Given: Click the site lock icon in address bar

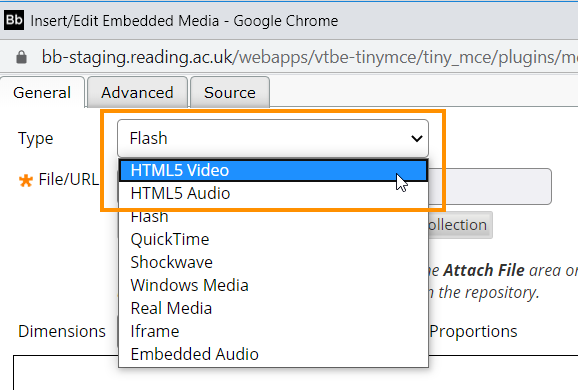Looking at the screenshot, I should tap(21, 57).
